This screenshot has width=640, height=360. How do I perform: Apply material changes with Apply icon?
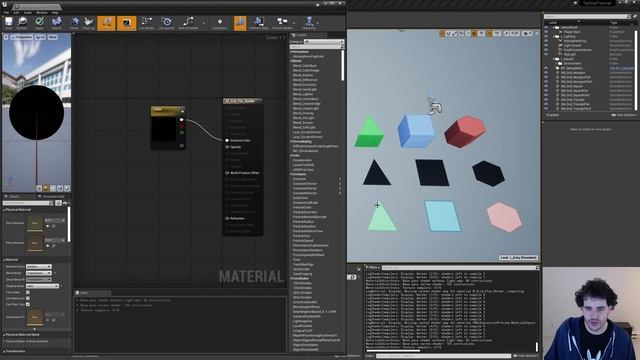(40, 23)
